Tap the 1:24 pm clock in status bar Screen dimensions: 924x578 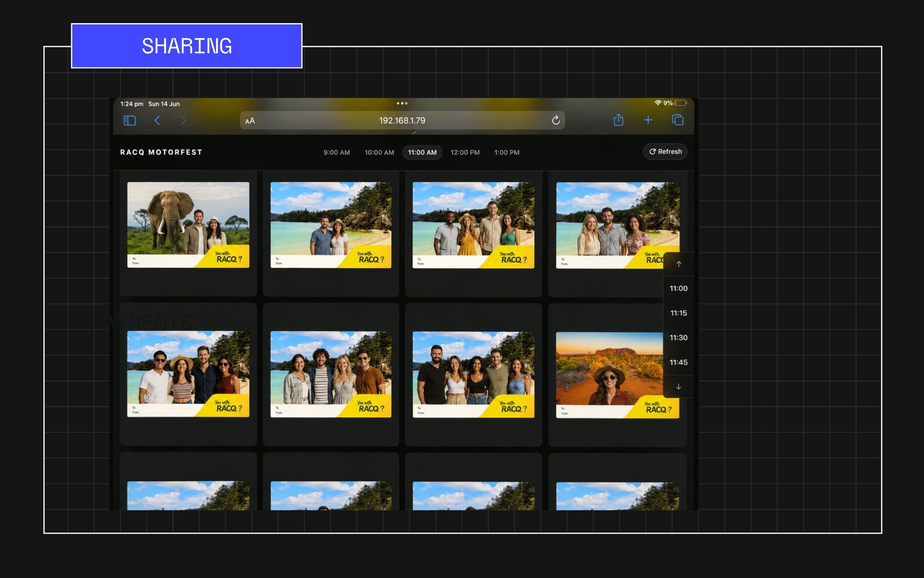132,104
